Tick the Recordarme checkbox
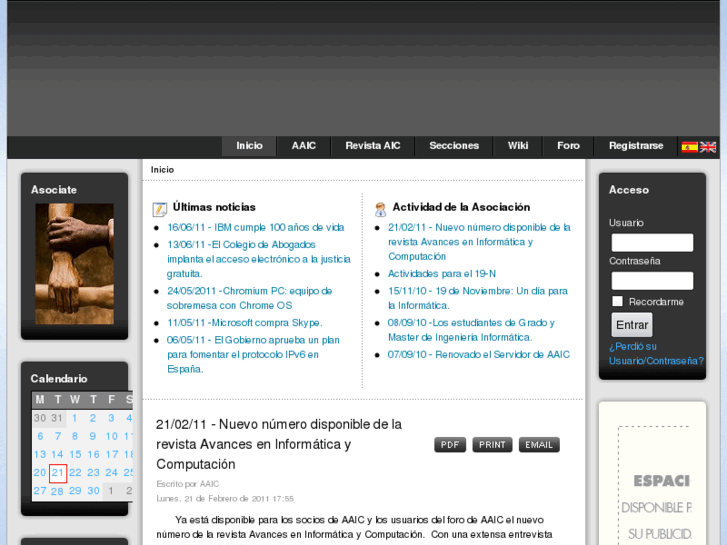The image size is (727, 545). click(x=617, y=301)
